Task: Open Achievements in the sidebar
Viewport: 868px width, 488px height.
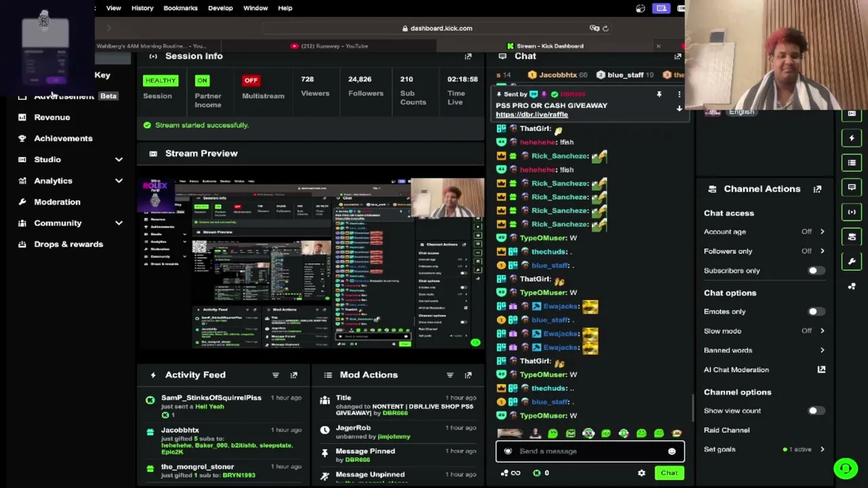Action: pyautogui.click(x=63, y=138)
